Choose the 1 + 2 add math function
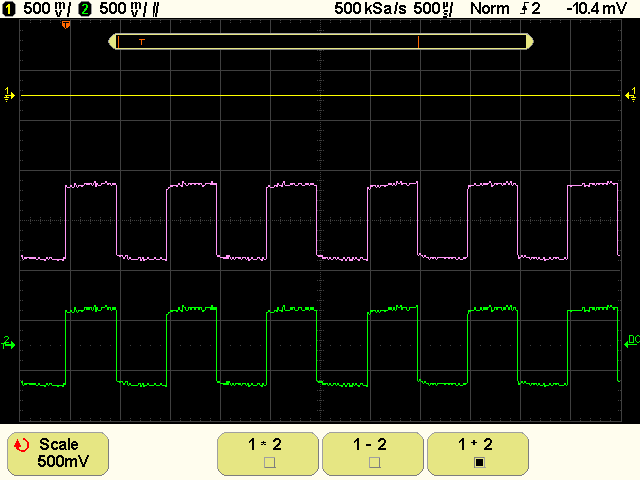The height and width of the screenshot is (480, 640). pos(478,453)
